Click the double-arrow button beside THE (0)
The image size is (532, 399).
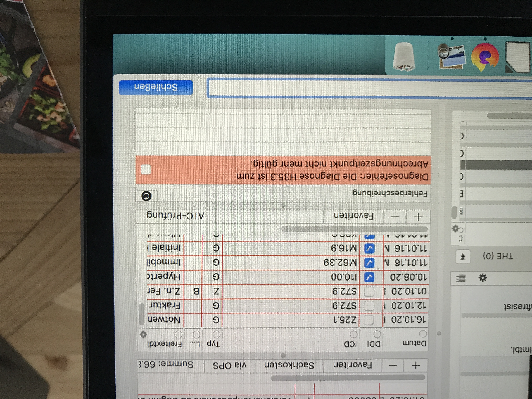[463, 257]
